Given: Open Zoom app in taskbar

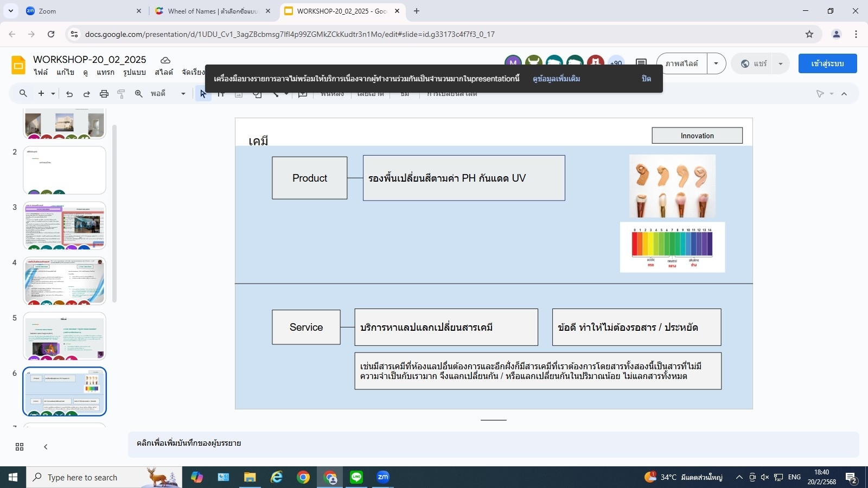Looking at the screenshot, I should [x=383, y=477].
